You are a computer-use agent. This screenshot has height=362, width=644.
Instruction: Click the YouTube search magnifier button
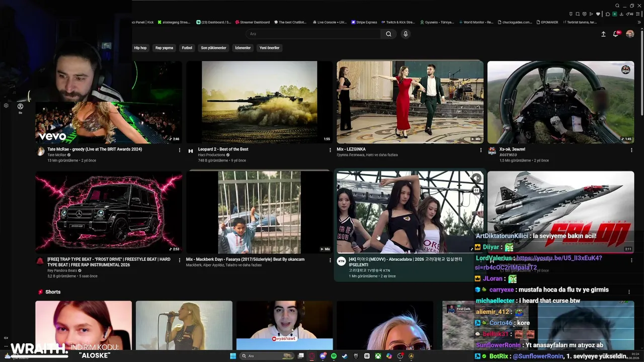(388, 34)
